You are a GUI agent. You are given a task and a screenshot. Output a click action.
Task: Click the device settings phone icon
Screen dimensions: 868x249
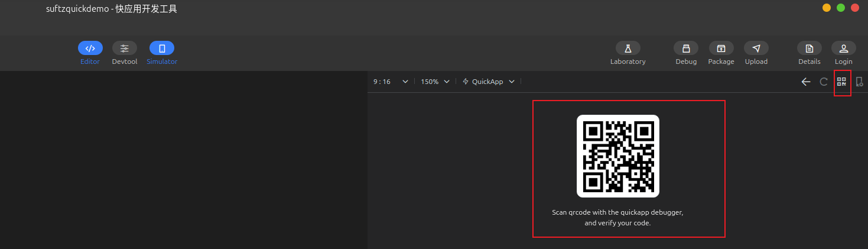point(859,82)
